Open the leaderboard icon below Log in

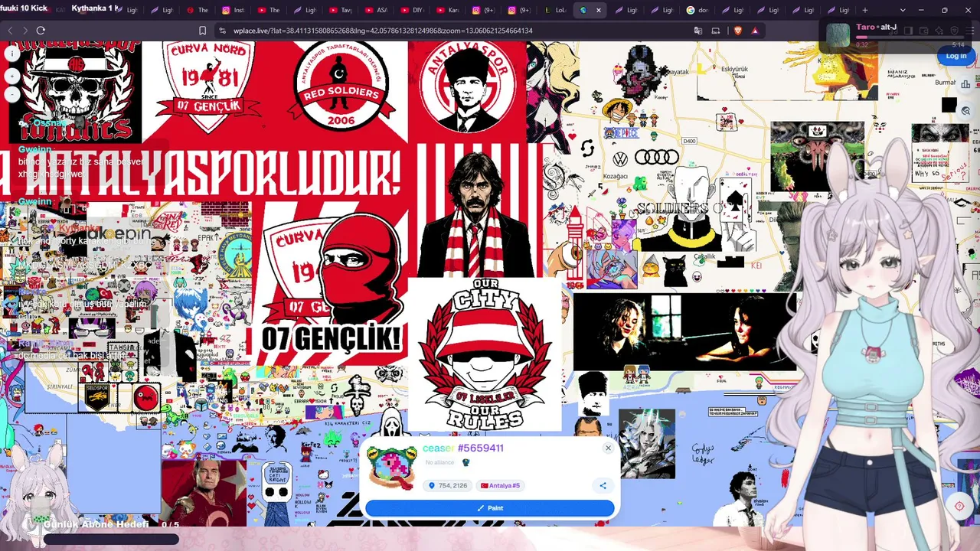[x=965, y=84]
